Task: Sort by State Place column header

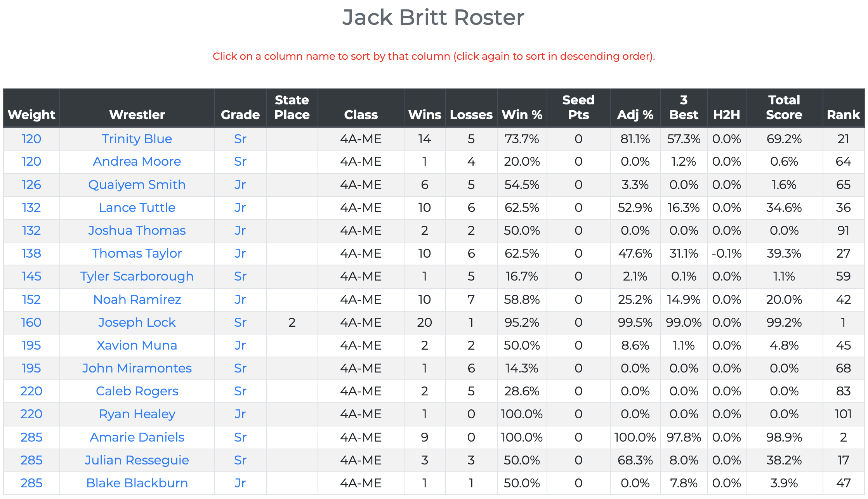Action: pos(292,107)
